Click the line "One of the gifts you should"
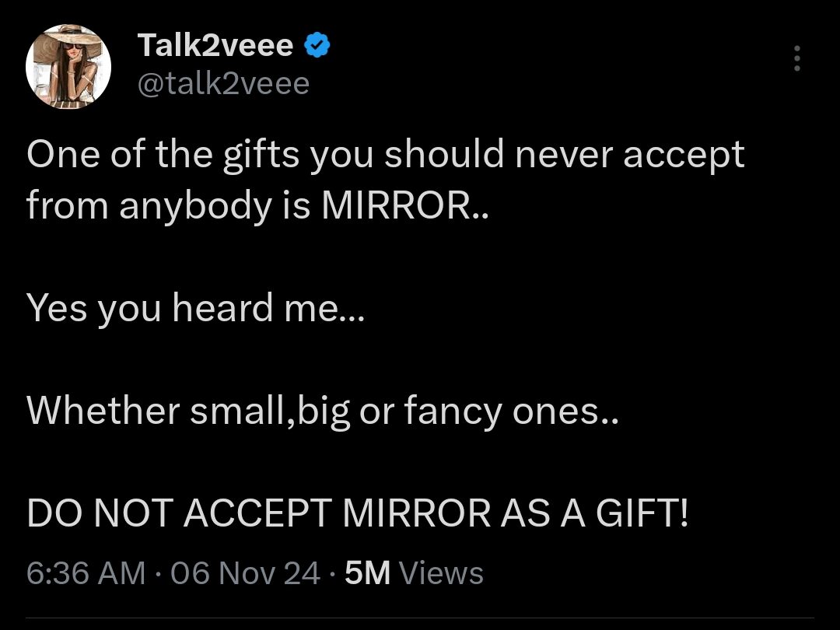This screenshot has width=840, height=630. (265, 156)
